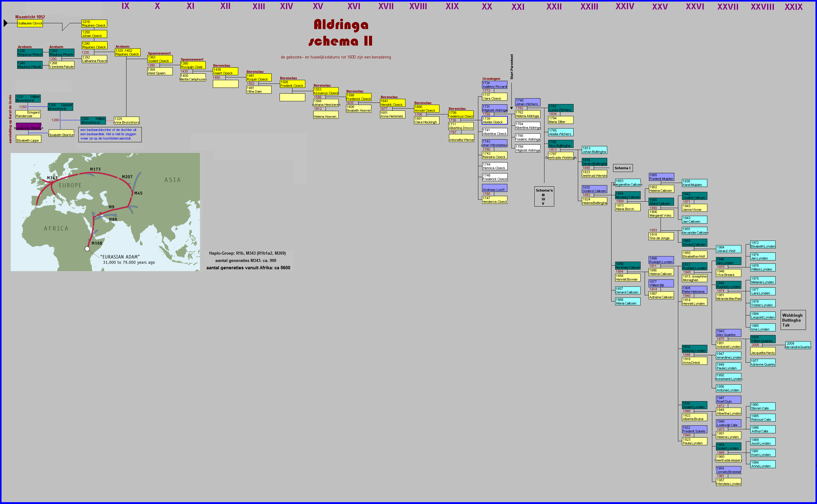Click the black triangle arrow beside Guillaume Clovck
Image resolution: width=817 pixels, height=504 pixels.
5,23
